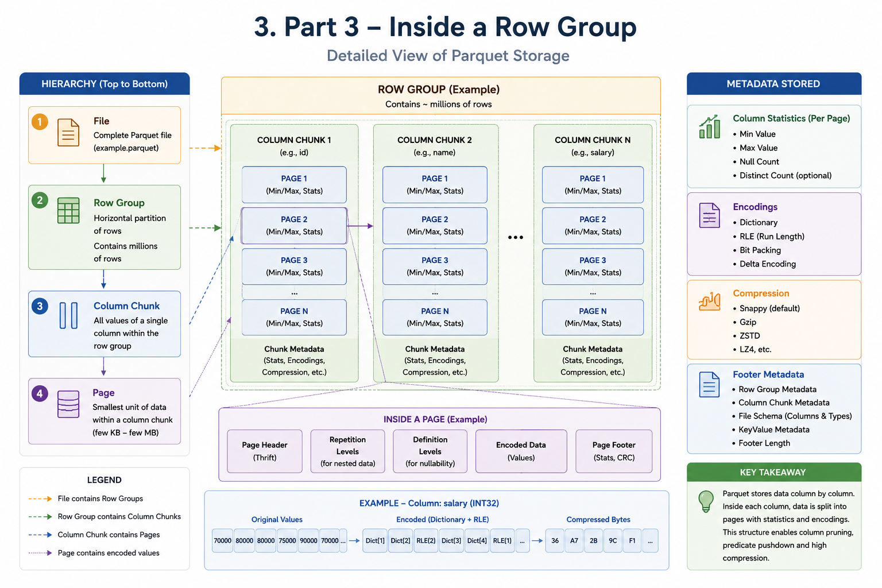Click Chunk Metadata text under Column Chunk 1

click(294, 361)
